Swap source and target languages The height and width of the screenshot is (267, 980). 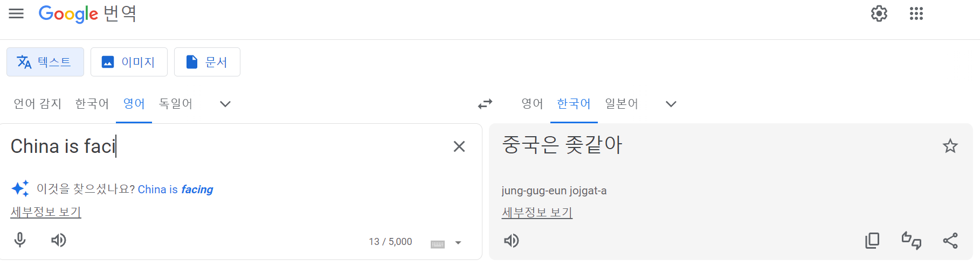point(485,104)
